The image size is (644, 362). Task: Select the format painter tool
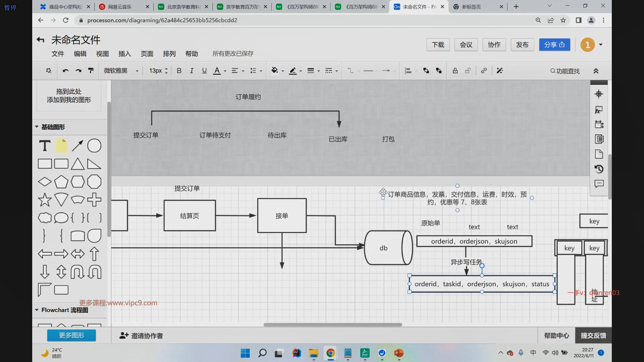pos(91,71)
